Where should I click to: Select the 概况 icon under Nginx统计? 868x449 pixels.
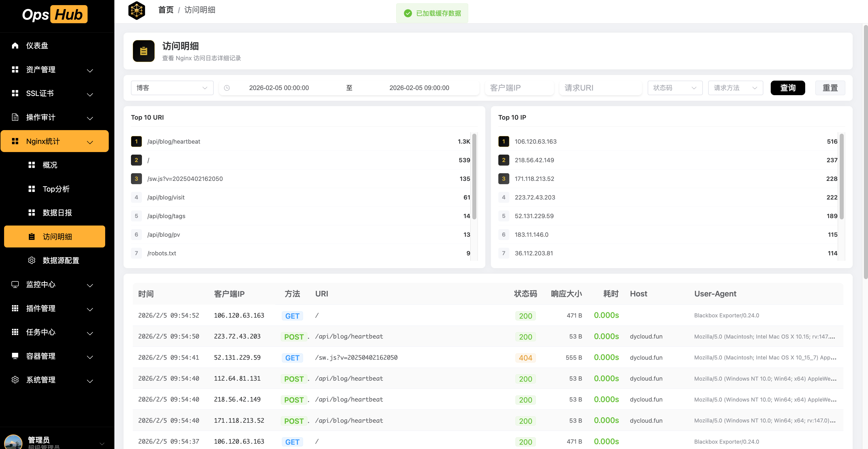point(32,165)
